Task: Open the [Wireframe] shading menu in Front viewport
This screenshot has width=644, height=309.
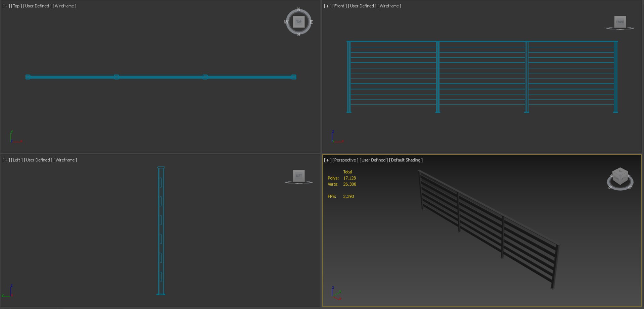Action: coord(389,6)
